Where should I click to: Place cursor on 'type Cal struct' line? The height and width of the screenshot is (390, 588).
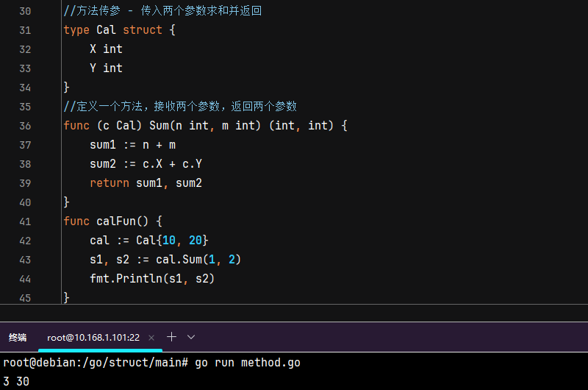(x=119, y=30)
